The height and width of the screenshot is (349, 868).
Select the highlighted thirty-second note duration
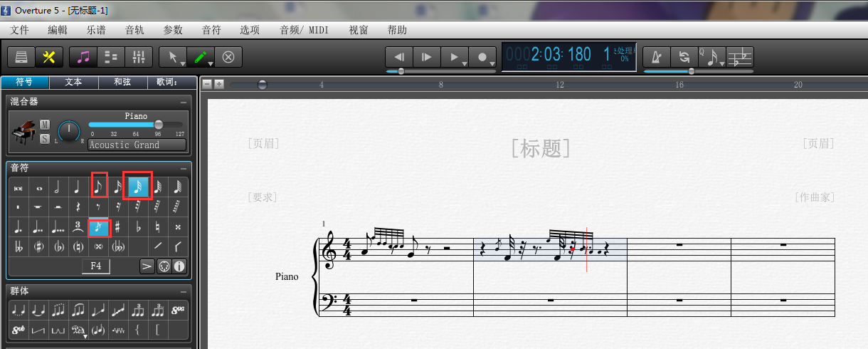(137, 187)
